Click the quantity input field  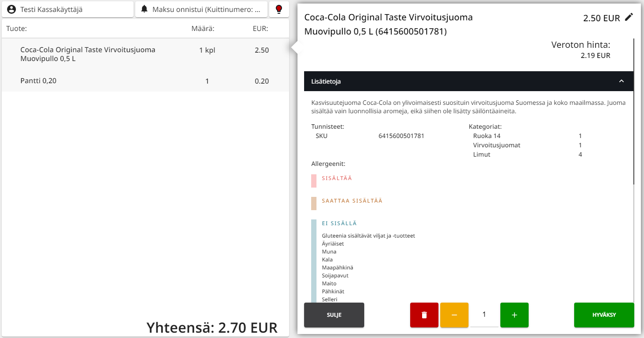tap(484, 315)
